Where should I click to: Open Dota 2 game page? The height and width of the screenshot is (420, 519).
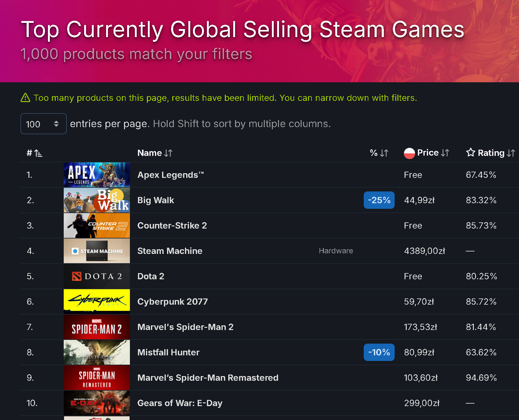click(151, 276)
